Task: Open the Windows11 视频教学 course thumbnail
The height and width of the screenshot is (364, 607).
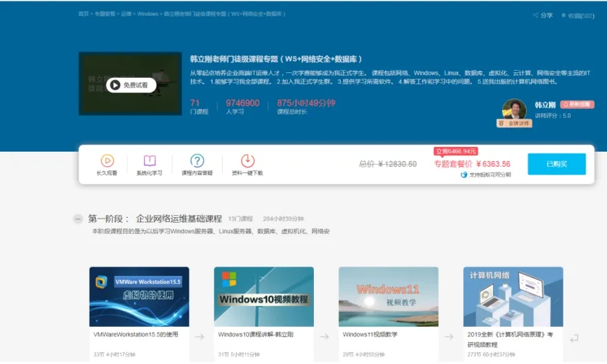Action: (388, 296)
